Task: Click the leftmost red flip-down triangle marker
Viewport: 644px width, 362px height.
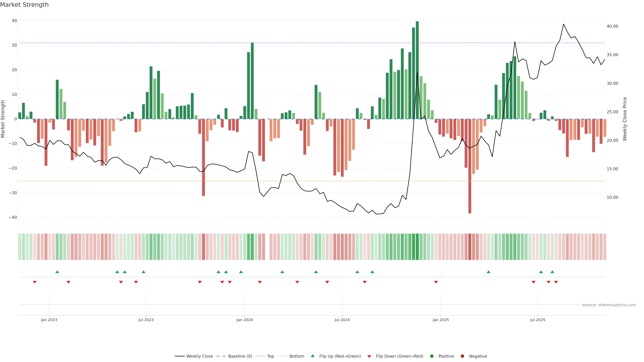Action: pyautogui.click(x=35, y=282)
